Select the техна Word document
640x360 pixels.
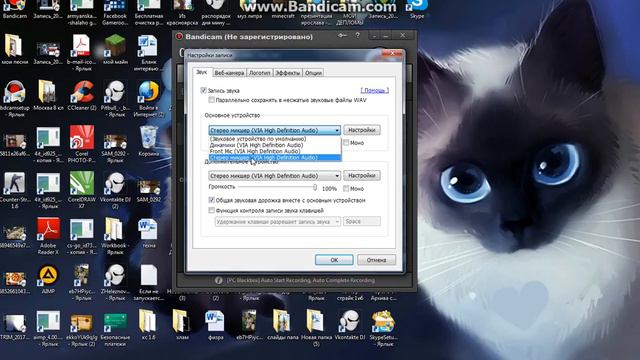coord(149,233)
